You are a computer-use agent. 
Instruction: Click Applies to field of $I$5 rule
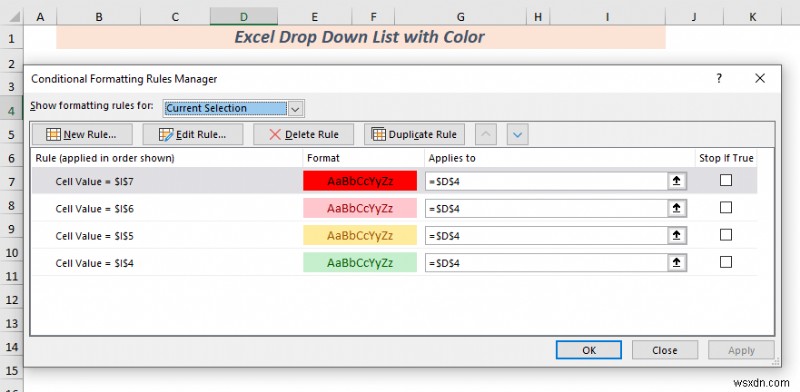[x=546, y=235]
